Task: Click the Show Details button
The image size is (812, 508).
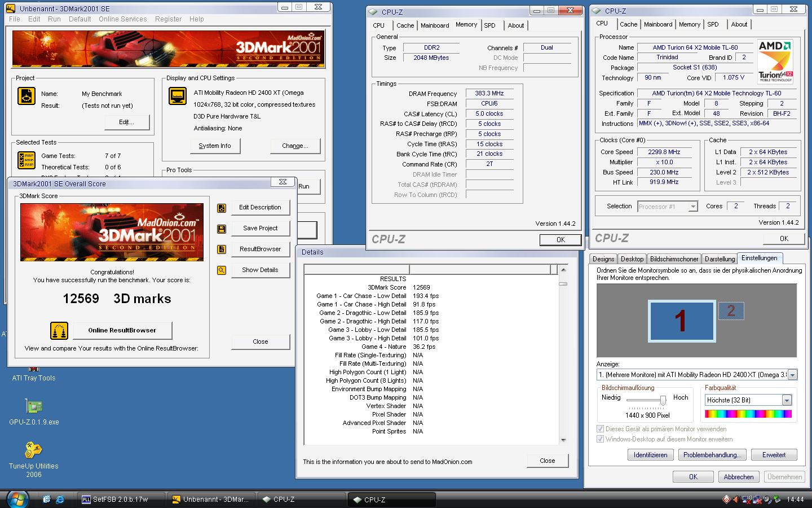Action: pyautogui.click(x=260, y=270)
